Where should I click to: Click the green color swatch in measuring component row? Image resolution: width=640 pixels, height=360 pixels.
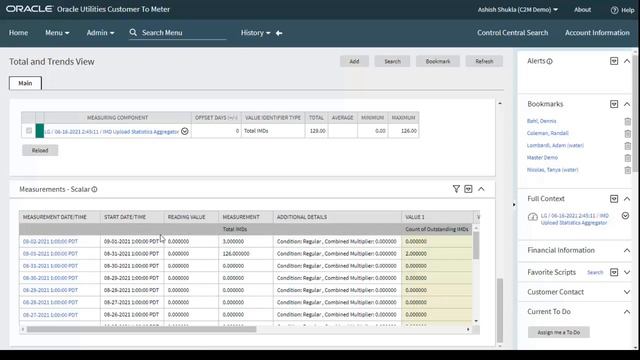tap(40, 131)
